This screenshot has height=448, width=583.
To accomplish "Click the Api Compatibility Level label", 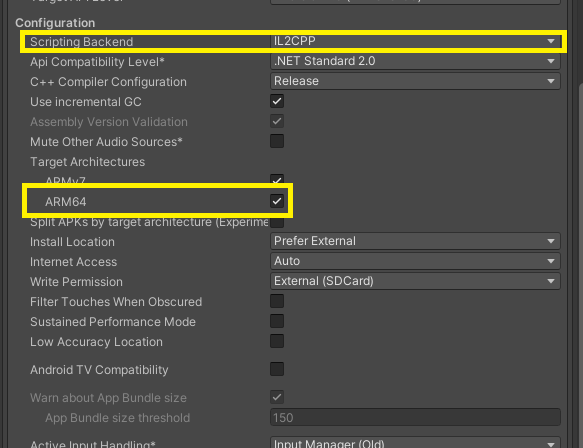I will [x=97, y=62].
